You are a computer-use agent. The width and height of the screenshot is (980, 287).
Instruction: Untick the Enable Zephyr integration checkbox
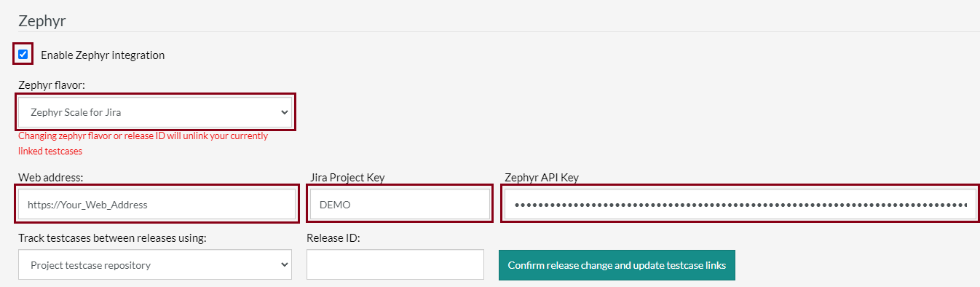click(x=23, y=54)
